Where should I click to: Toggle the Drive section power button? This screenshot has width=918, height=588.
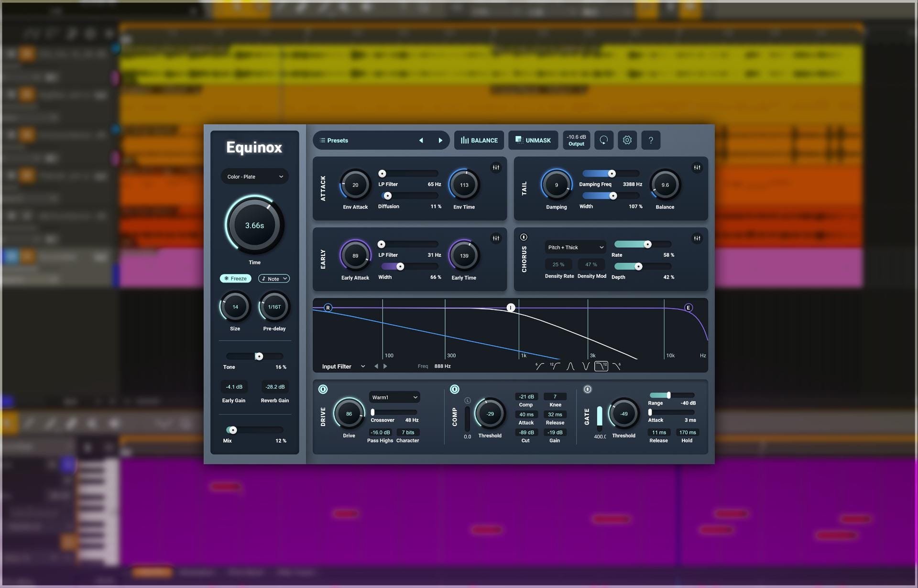click(x=323, y=389)
